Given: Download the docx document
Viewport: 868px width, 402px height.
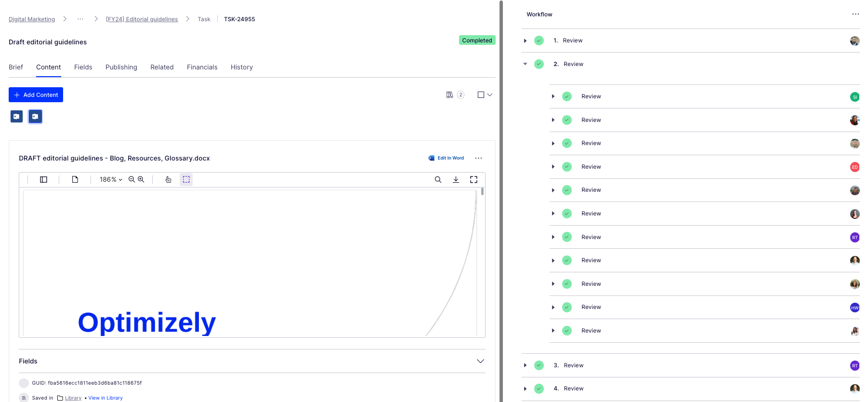Looking at the screenshot, I should point(456,179).
